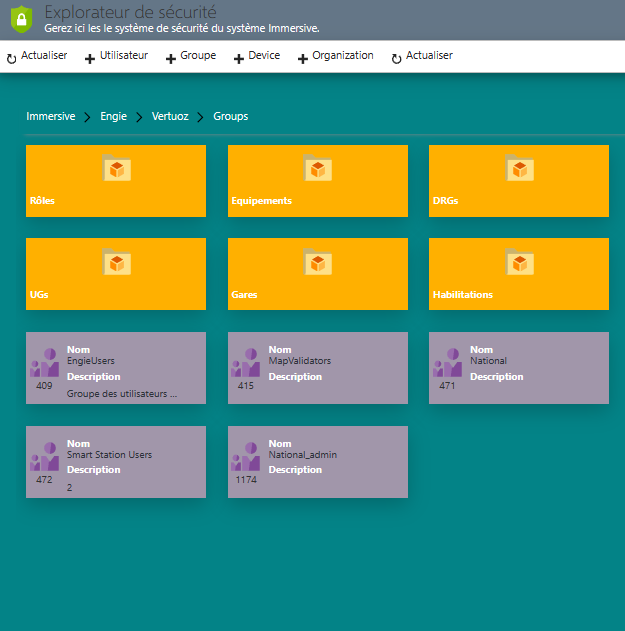The image size is (625, 631).
Task: Click the EngieUsers group people icon
Action: tap(45, 363)
